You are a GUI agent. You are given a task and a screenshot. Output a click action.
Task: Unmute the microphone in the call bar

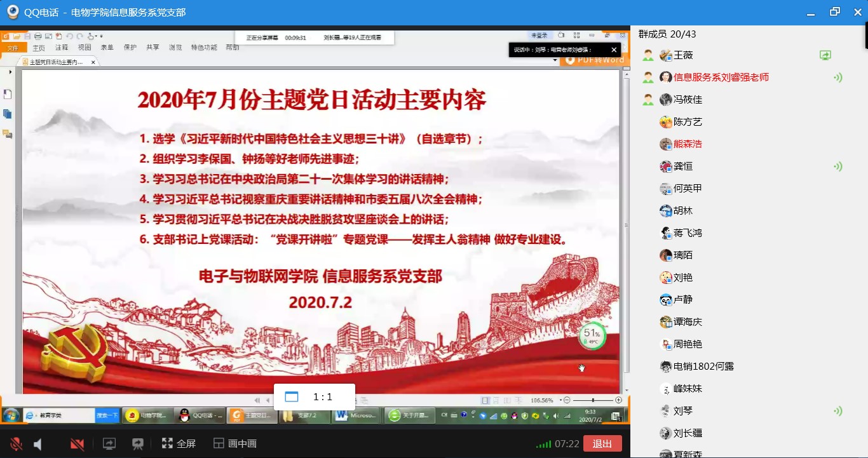point(16,444)
